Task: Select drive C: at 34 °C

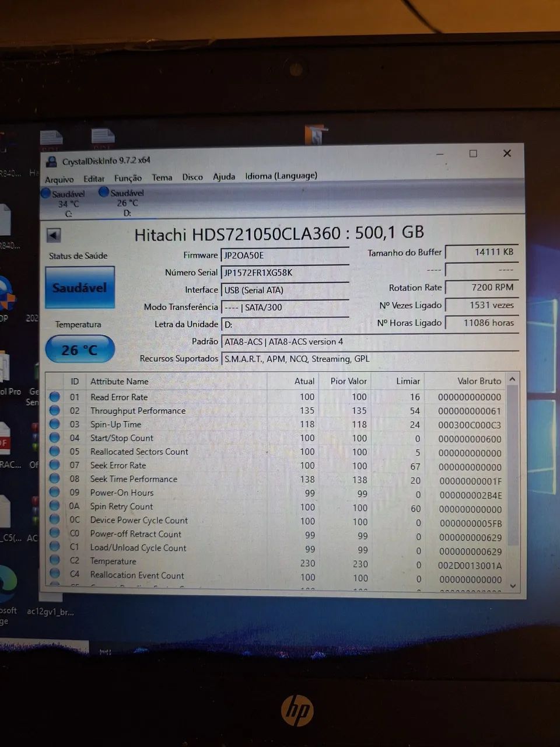Action: (x=63, y=203)
